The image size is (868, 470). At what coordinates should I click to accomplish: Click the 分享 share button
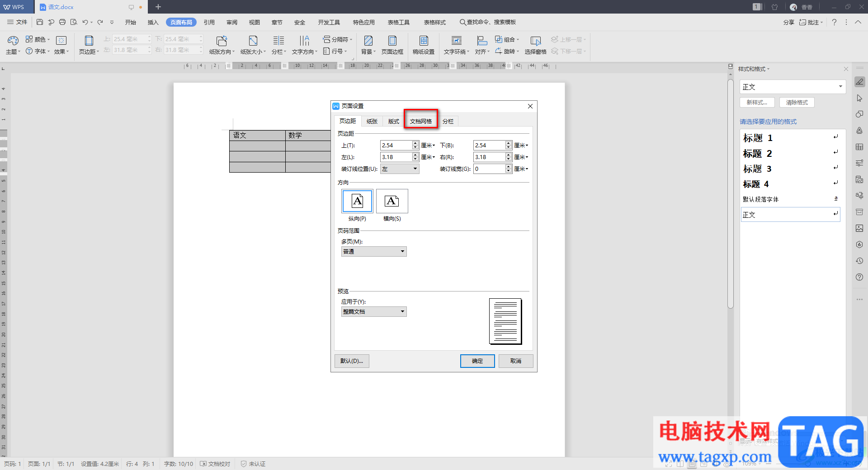point(789,22)
